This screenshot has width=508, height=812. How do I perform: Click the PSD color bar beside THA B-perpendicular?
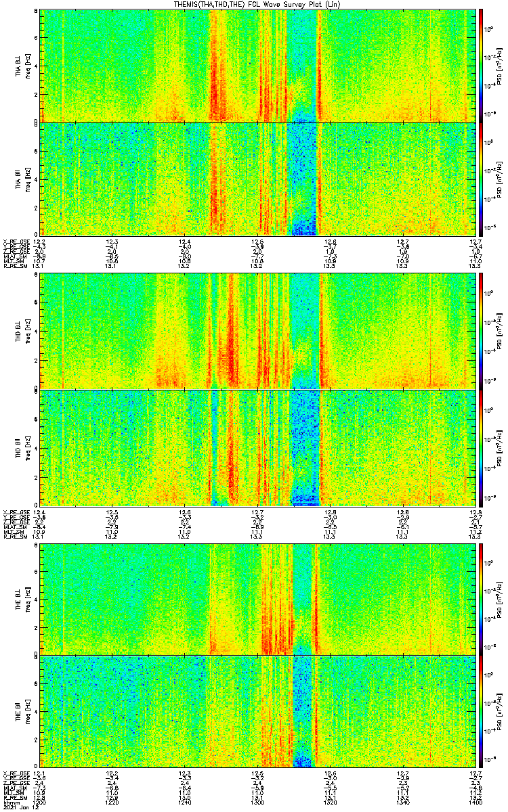[481, 65]
